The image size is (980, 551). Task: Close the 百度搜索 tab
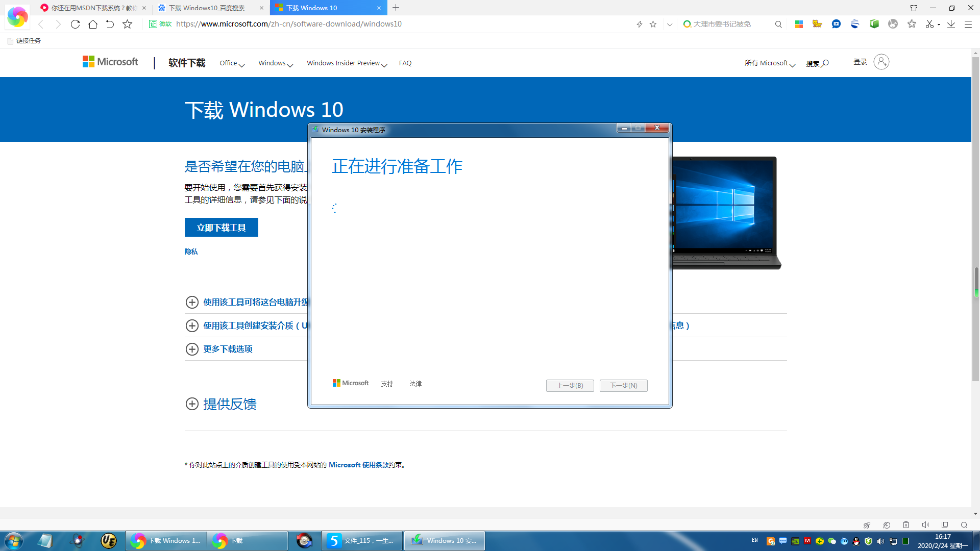pos(261,8)
